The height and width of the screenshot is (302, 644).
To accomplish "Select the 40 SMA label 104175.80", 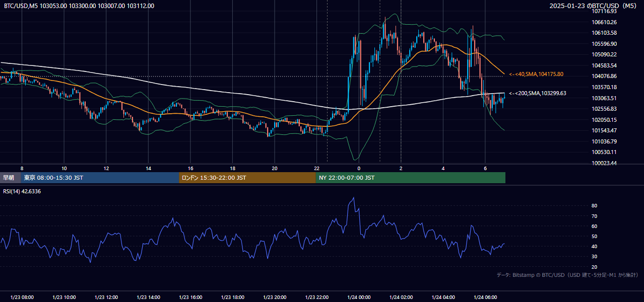I will click(536, 74).
